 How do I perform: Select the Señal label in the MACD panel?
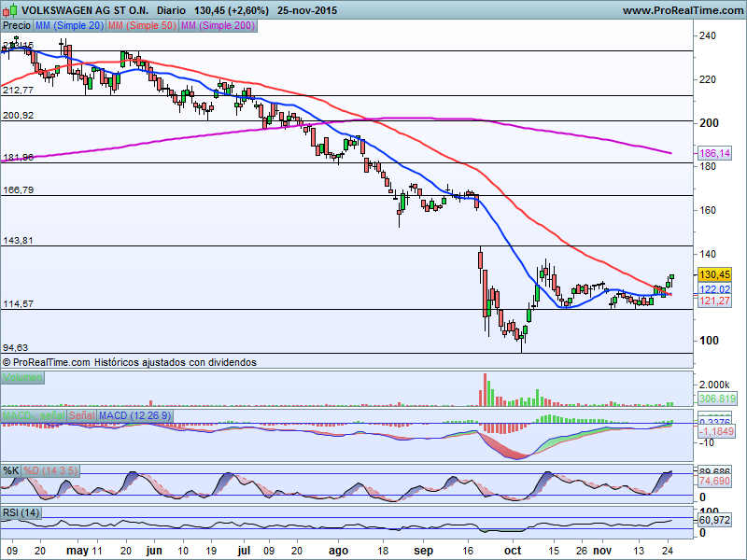tap(81, 415)
